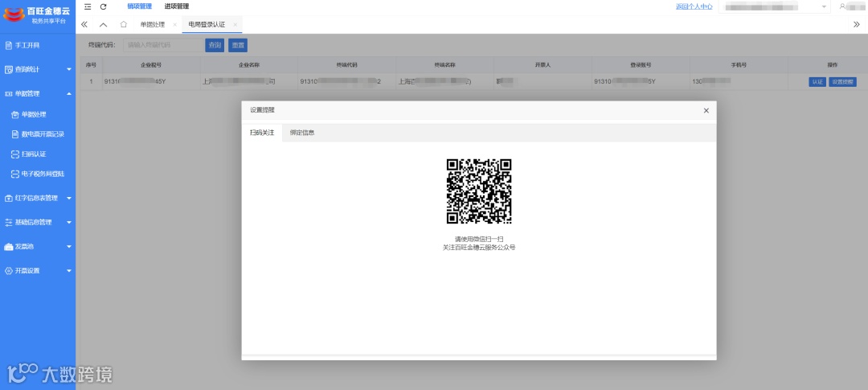Switch to 进项管理 in the top menu
868x390 pixels.
pyautogui.click(x=177, y=6)
